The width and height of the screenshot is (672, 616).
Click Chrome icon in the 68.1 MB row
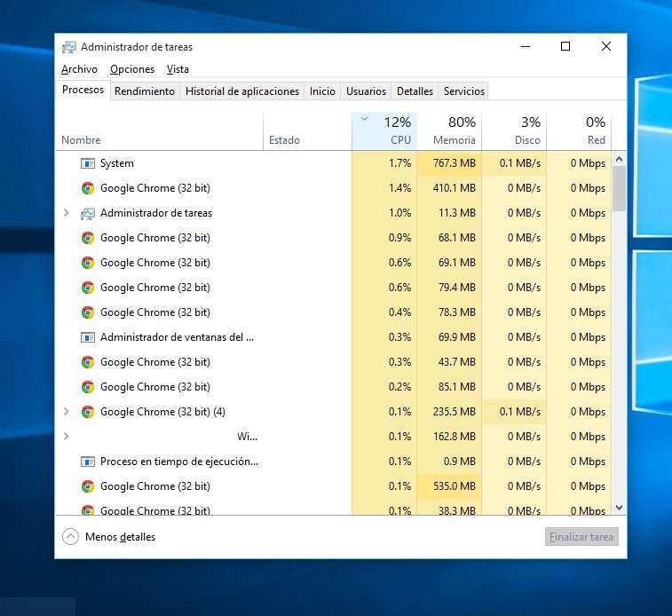click(88, 238)
